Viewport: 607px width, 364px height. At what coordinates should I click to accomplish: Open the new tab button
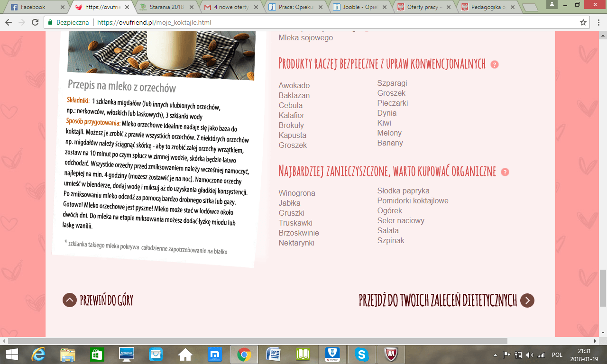click(530, 7)
